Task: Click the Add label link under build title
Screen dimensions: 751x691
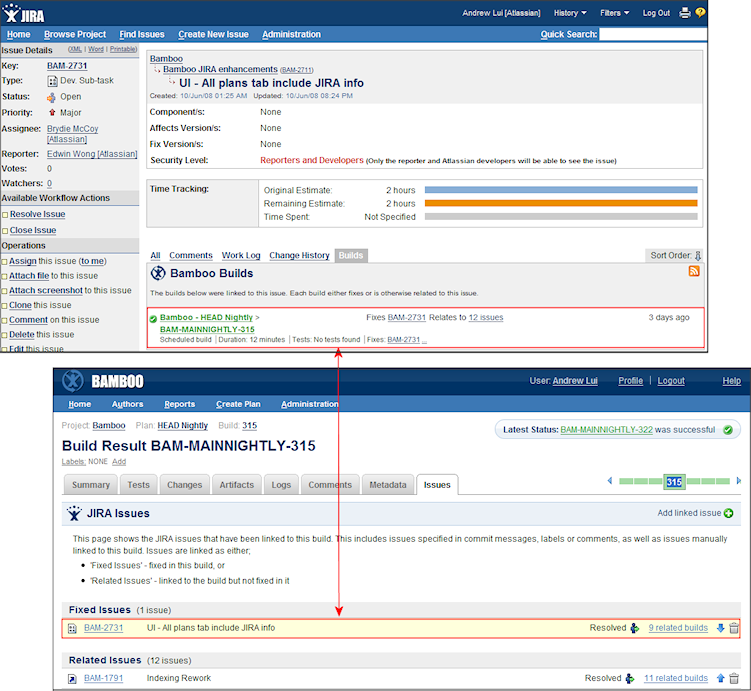Action: pyautogui.click(x=119, y=462)
